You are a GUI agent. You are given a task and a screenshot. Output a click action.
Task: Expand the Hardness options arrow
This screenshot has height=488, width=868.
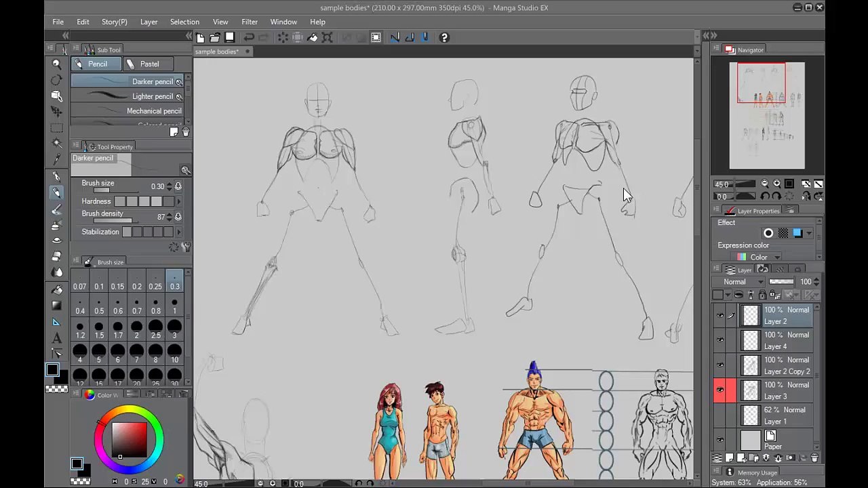tap(178, 201)
